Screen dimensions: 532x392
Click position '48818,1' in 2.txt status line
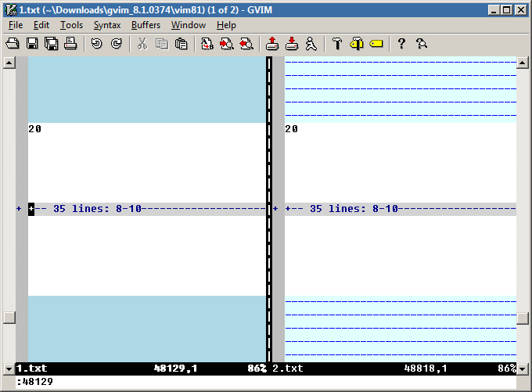pyautogui.click(x=426, y=369)
